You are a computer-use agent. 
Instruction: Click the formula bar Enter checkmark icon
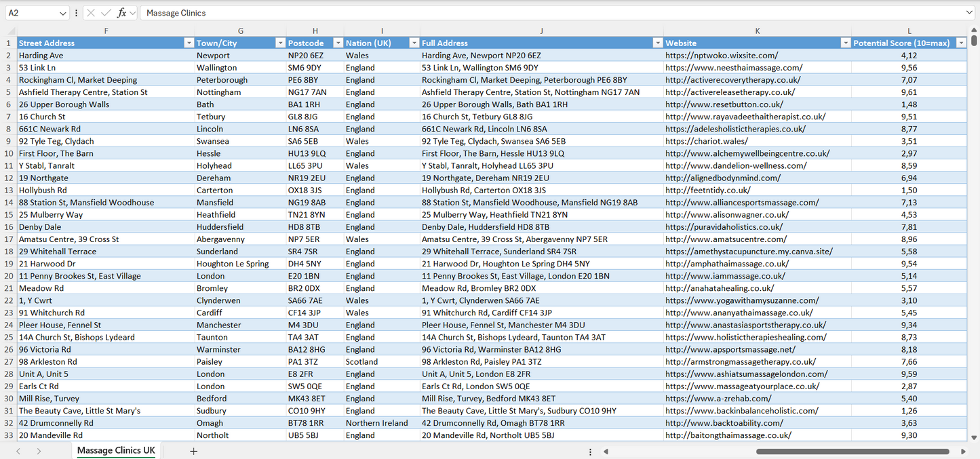[106, 13]
